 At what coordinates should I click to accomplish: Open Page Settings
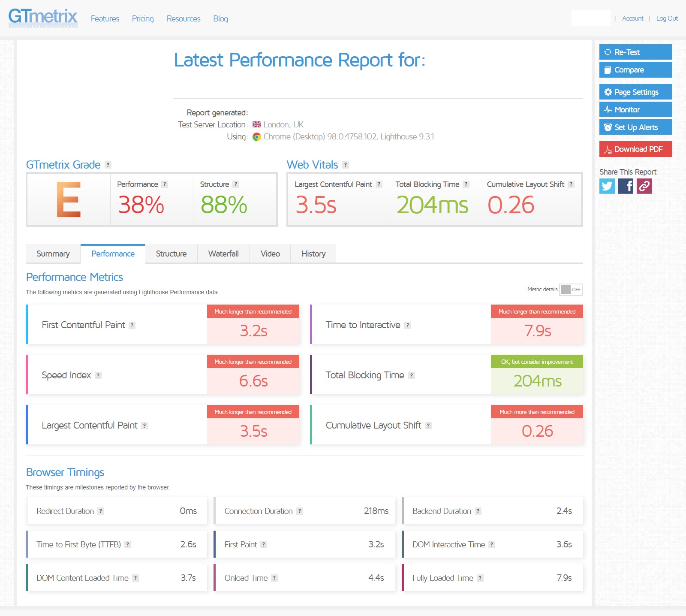pos(635,92)
